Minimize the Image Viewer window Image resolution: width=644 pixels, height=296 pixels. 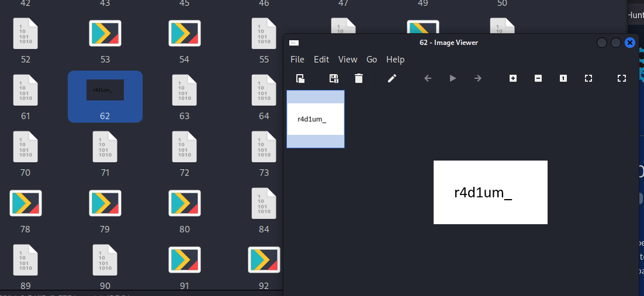point(602,43)
